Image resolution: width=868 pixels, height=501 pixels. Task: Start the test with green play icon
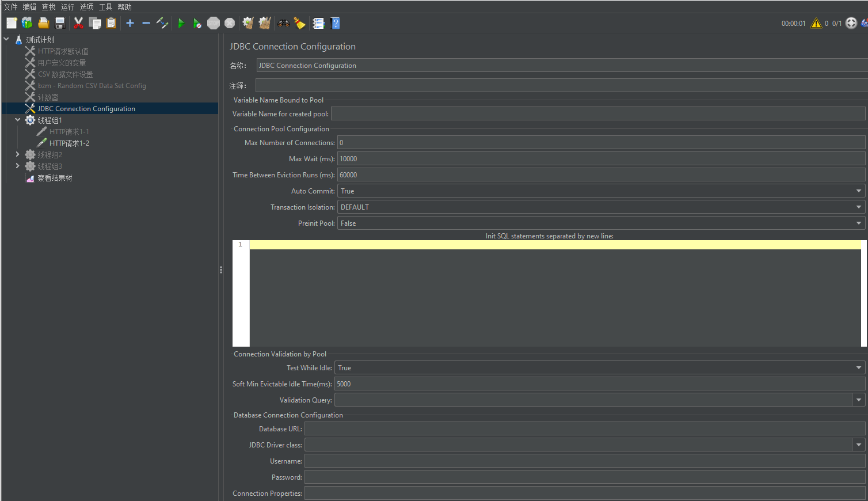181,23
